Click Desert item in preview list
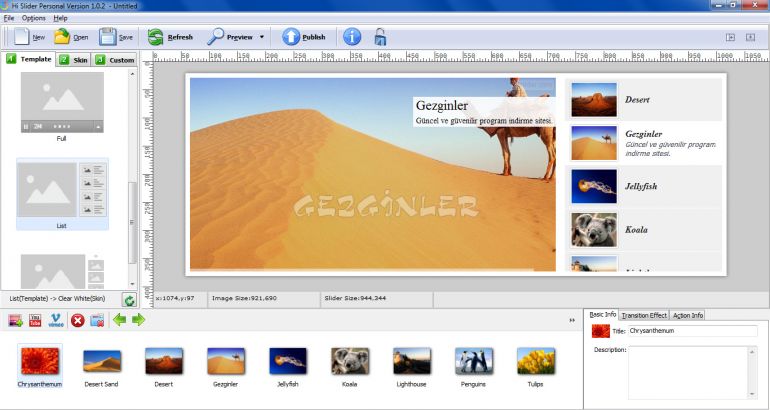Image resolution: width=770 pixels, height=410 pixels. coord(644,100)
